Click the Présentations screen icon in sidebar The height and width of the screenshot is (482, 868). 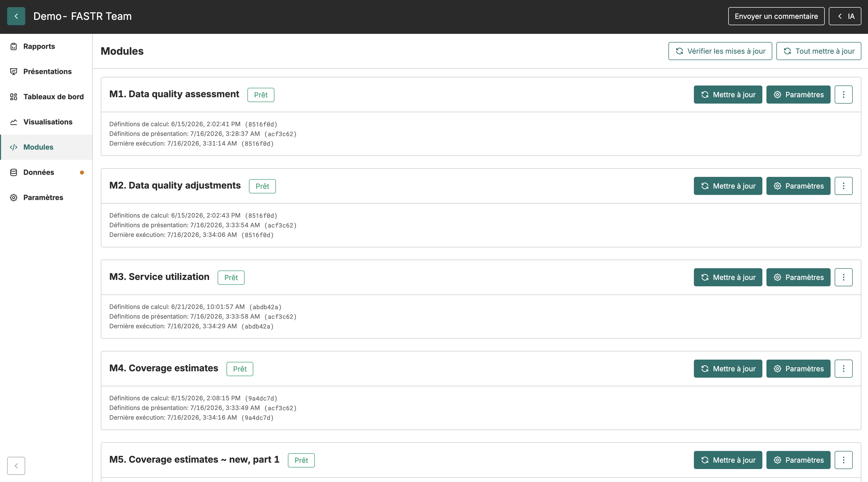(x=13, y=72)
